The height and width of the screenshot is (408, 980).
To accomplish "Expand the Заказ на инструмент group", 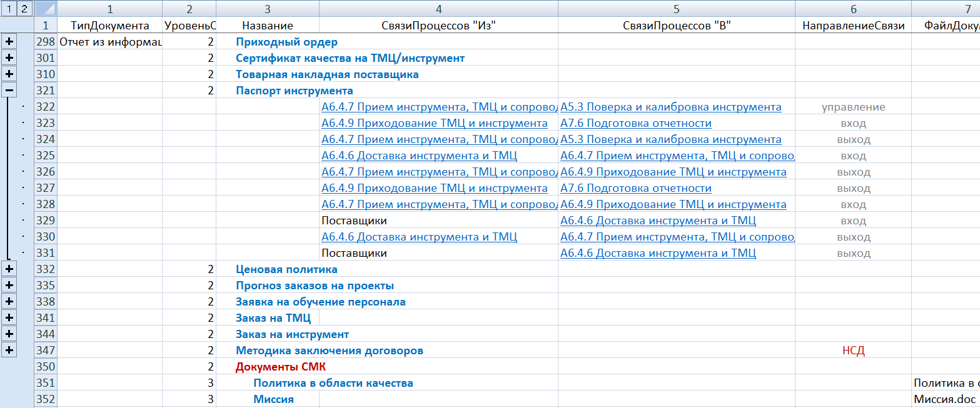I will (x=9, y=334).
